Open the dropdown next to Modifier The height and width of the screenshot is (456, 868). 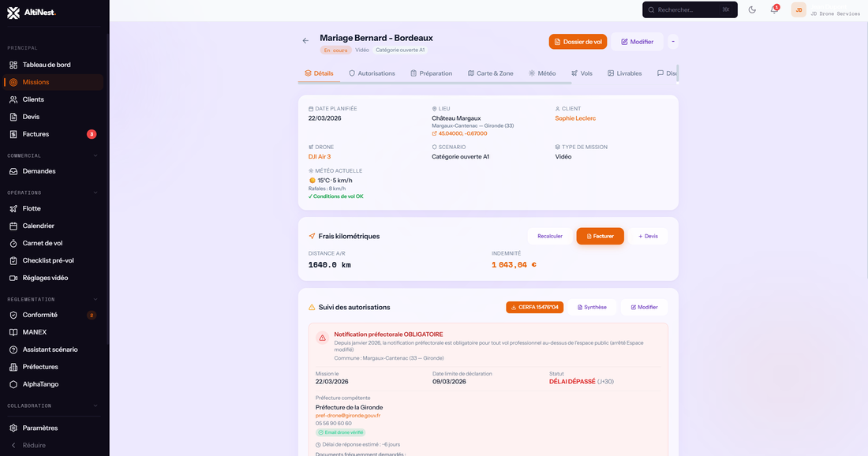pyautogui.click(x=673, y=41)
